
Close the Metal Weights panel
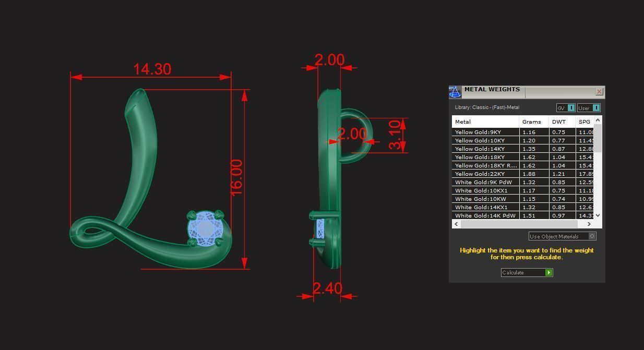tap(599, 91)
